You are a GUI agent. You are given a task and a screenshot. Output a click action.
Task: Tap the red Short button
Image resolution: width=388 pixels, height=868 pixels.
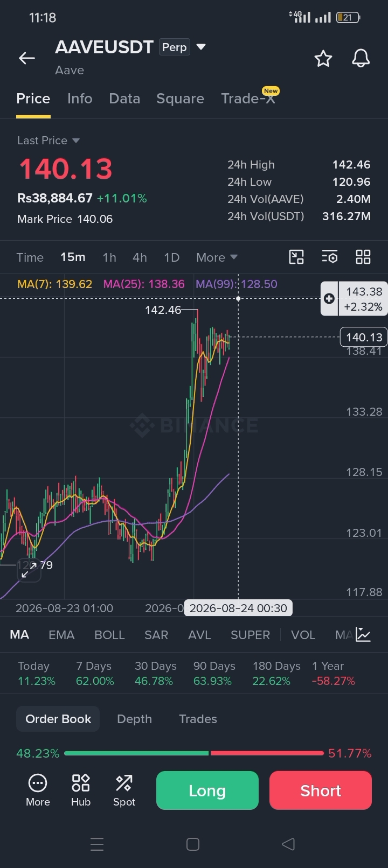point(321,790)
